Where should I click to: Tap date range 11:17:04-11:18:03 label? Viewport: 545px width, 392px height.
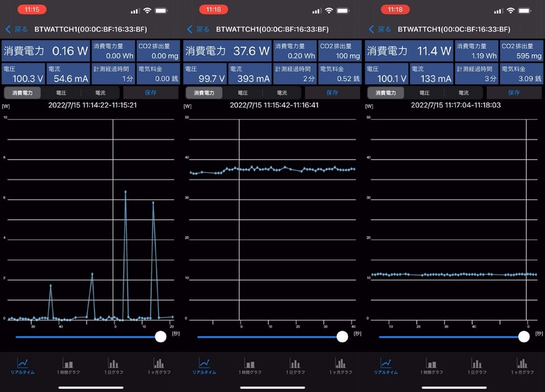456,105
